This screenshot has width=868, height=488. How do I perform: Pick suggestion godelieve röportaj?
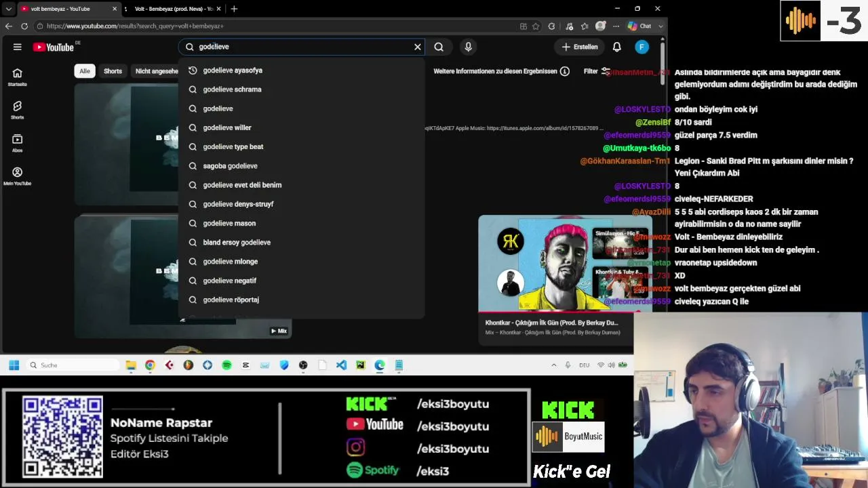(301, 300)
